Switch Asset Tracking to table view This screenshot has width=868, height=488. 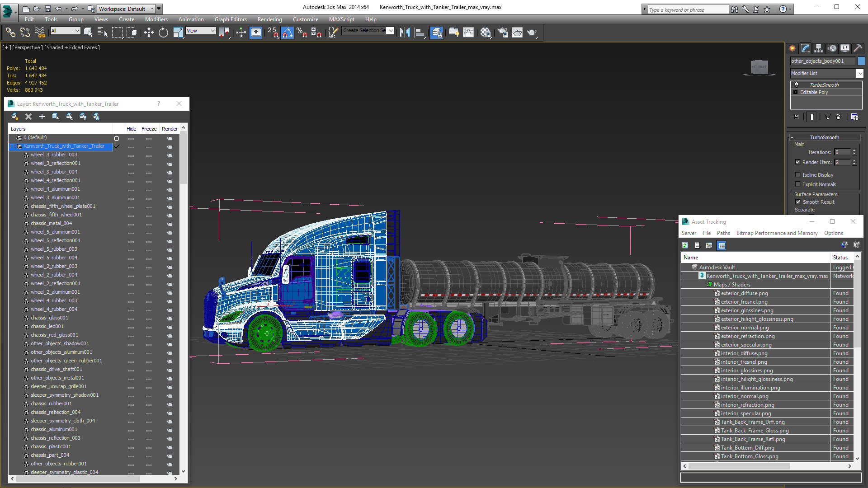tap(722, 245)
